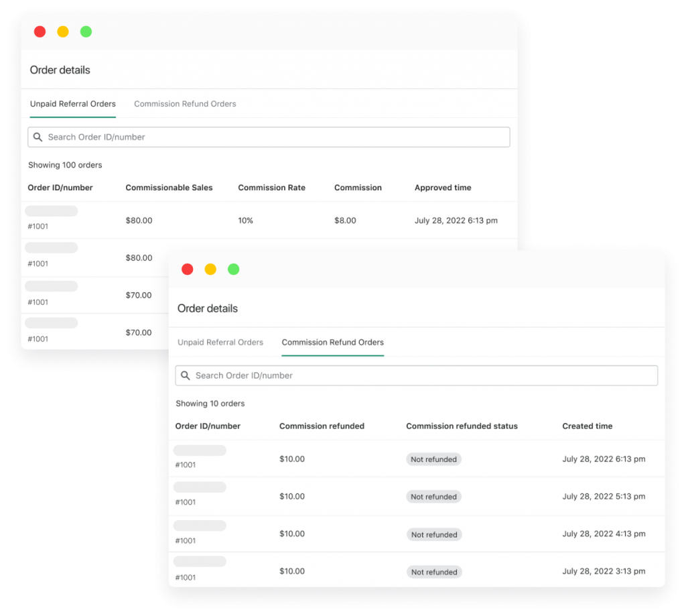
Task: Click Created time column header
Action: [x=587, y=426]
